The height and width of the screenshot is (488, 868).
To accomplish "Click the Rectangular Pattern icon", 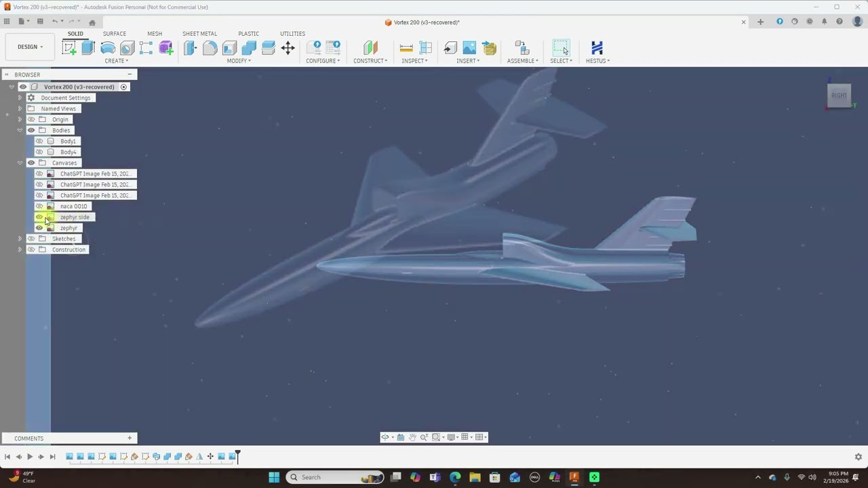I will tap(146, 47).
